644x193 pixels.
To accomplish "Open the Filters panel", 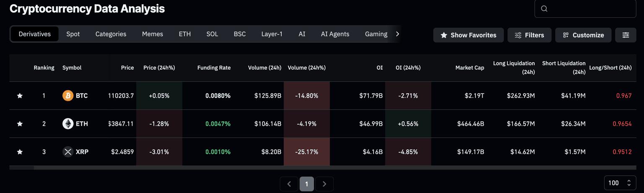I will pos(529,35).
